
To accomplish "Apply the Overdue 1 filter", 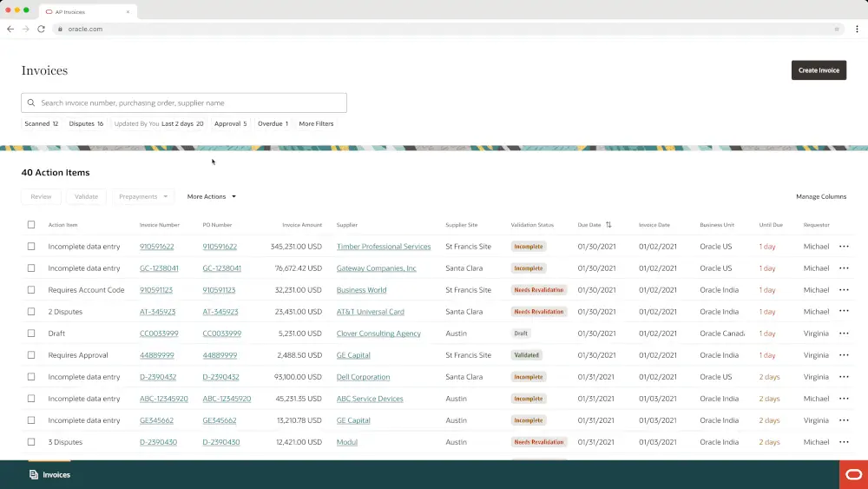I will coord(273,123).
